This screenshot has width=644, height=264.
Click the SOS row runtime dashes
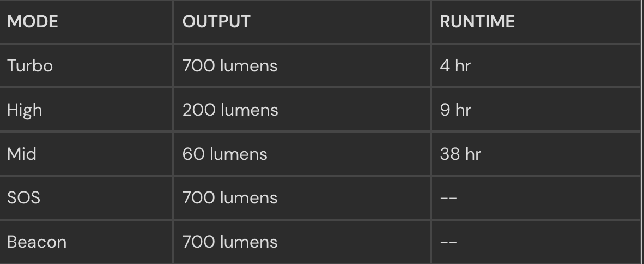[x=448, y=198]
